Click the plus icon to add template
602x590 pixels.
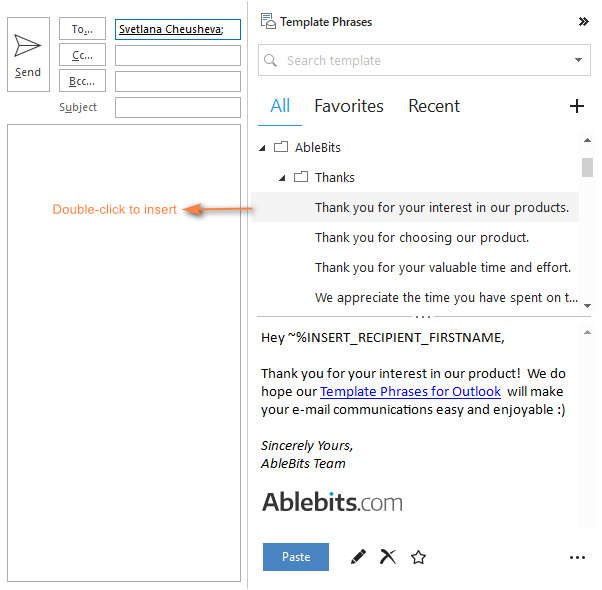point(576,106)
